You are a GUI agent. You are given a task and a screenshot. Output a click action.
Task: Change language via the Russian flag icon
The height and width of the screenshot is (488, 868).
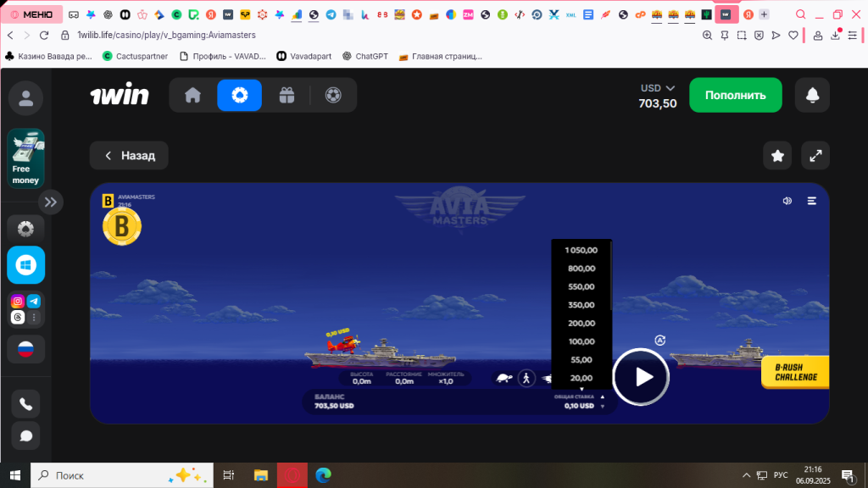(25, 349)
